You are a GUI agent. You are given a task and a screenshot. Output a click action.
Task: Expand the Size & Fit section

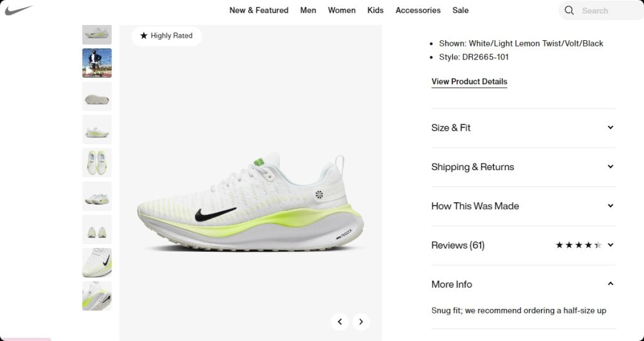[523, 127]
